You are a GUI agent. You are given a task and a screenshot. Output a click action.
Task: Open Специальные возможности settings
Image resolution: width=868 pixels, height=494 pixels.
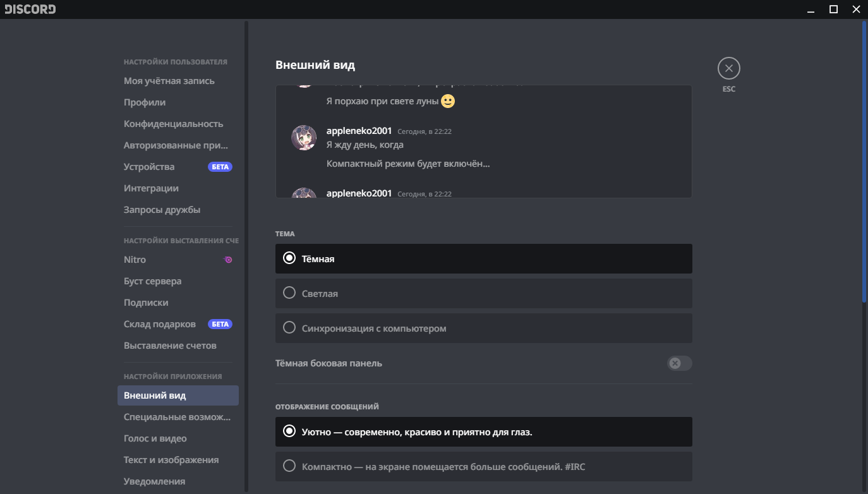(x=178, y=417)
